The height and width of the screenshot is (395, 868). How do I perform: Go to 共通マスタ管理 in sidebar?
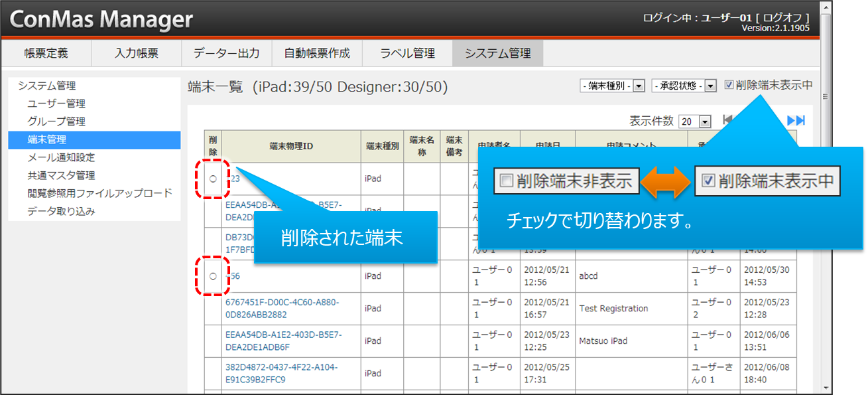point(61,175)
